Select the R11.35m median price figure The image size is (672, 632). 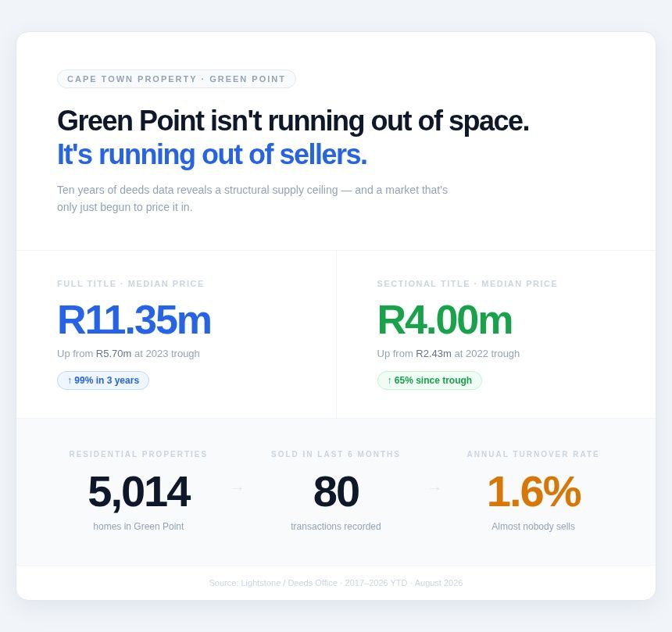tap(134, 320)
